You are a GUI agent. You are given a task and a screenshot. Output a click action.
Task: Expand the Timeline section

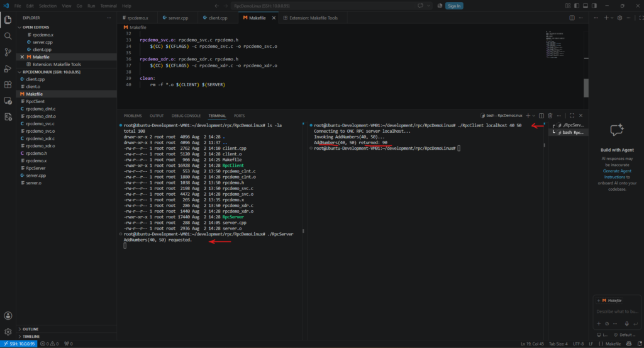[x=31, y=337]
